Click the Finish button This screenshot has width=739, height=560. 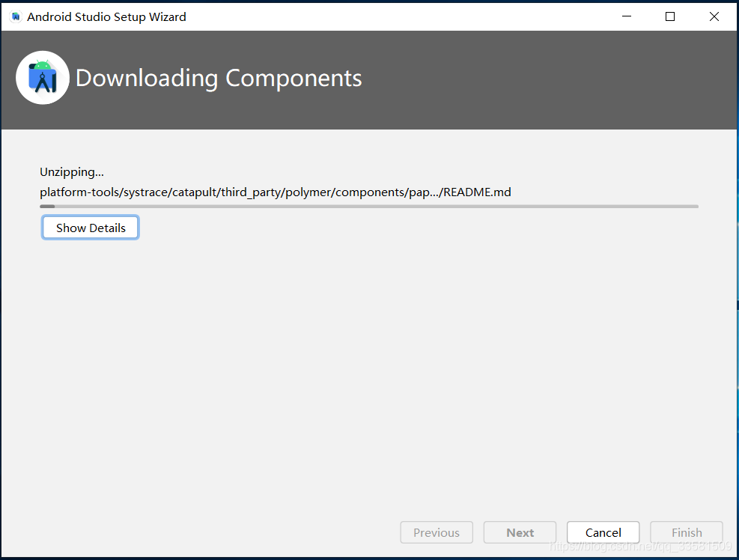(687, 532)
